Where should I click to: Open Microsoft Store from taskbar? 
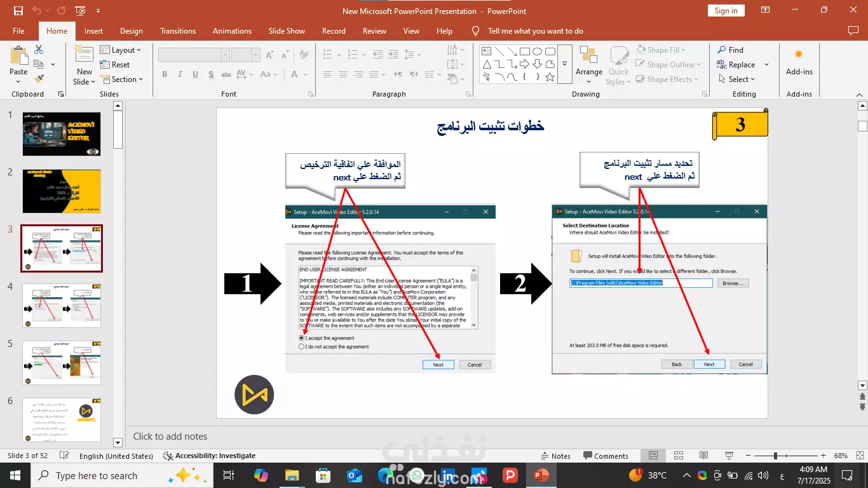[323, 475]
